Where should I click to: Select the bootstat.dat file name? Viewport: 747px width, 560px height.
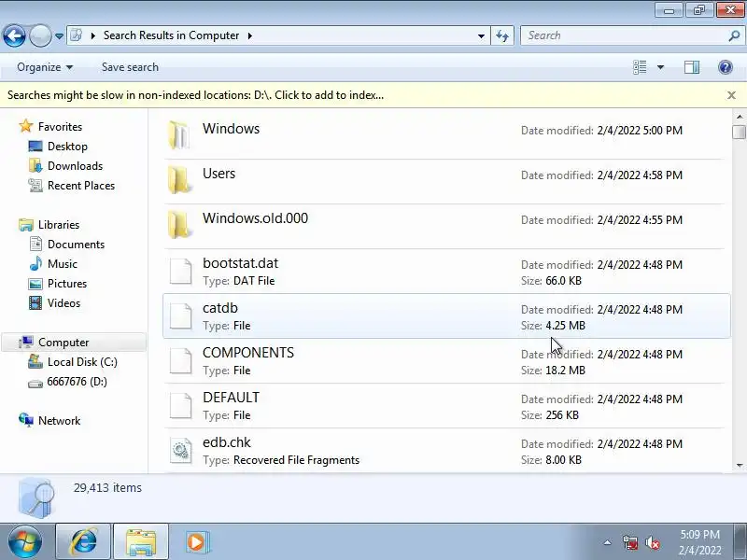[241, 263]
